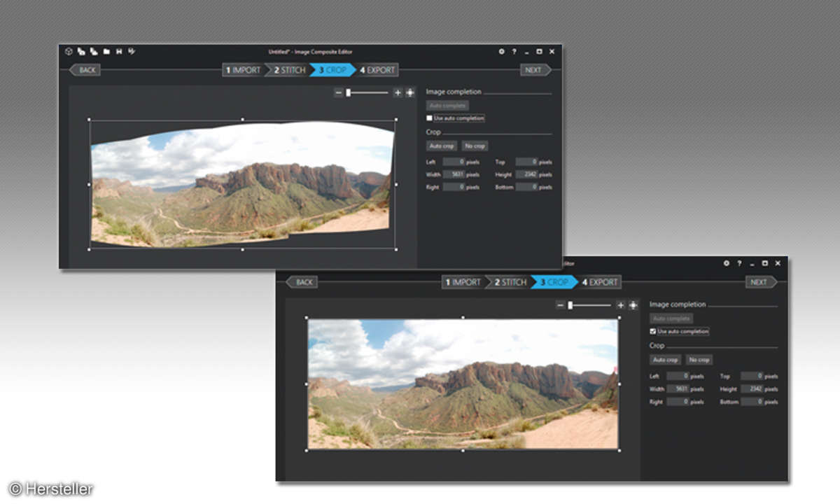Click zoom slider handle in lower window
Screen dimensions: 840x504
pyautogui.click(x=570, y=305)
